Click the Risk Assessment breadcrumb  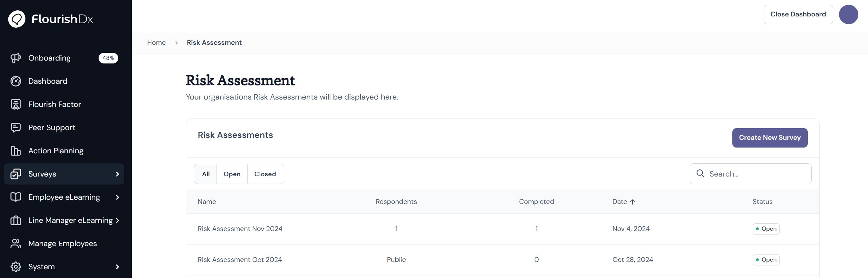tap(214, 43)
